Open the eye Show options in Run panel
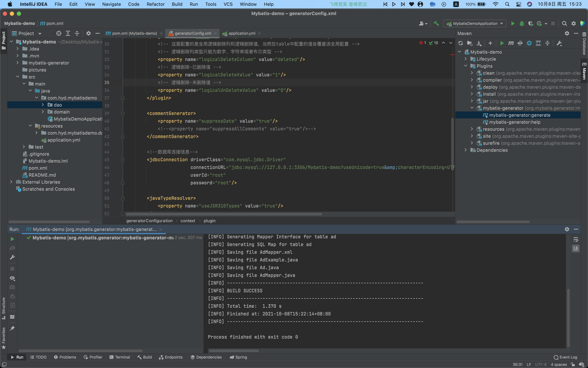Viewport: 588px width, 368px height. coord(12,278)
